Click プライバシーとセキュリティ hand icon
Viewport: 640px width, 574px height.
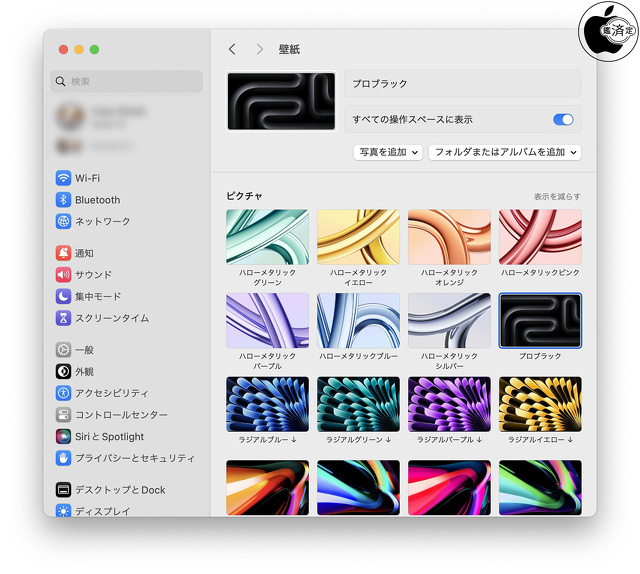click(63, 458)
